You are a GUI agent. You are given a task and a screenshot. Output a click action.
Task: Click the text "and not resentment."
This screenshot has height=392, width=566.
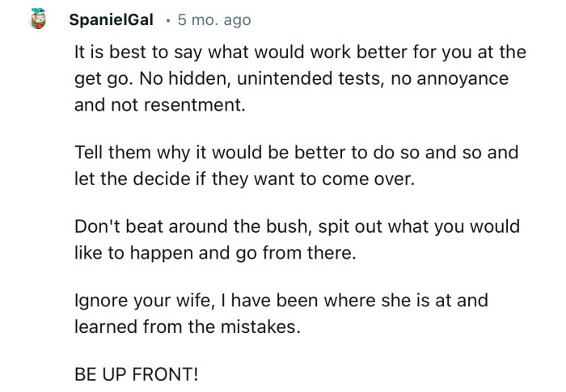pyautogui.click(x=158, y=105)
